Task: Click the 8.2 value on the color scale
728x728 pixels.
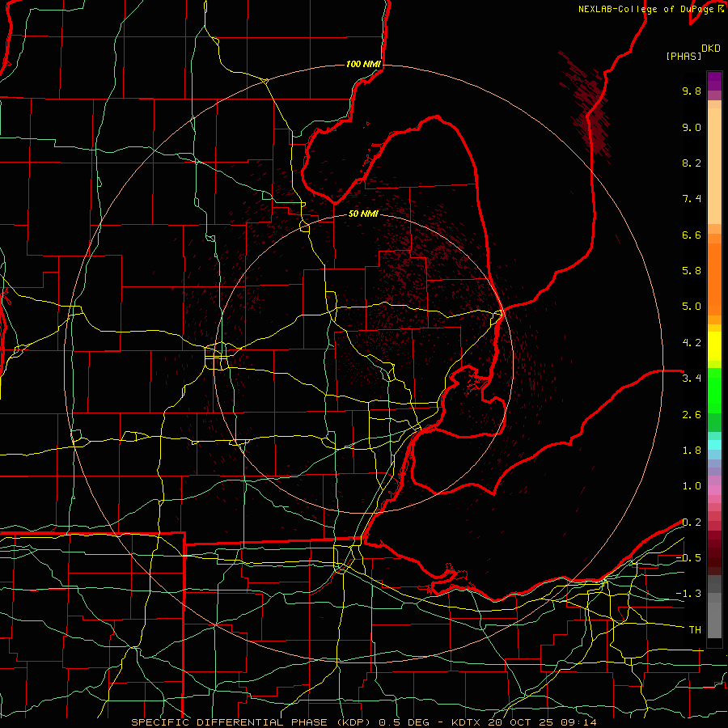Action: tap(692, 163)
